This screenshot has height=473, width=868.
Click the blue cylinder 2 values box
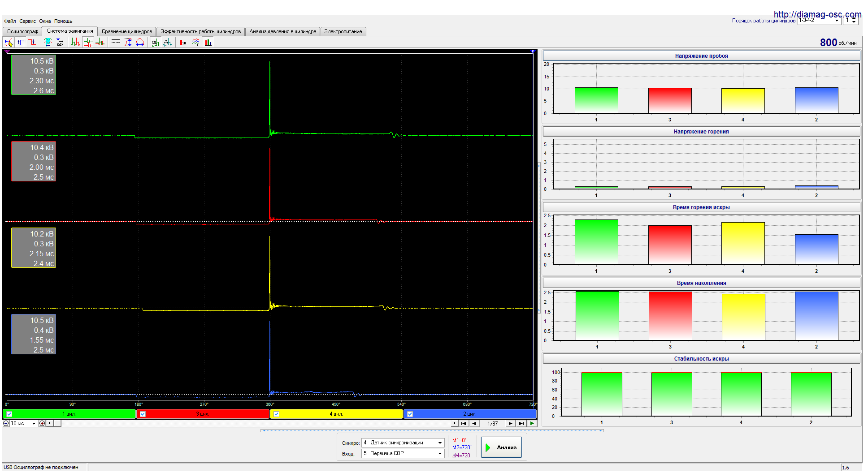pos(34,334)
